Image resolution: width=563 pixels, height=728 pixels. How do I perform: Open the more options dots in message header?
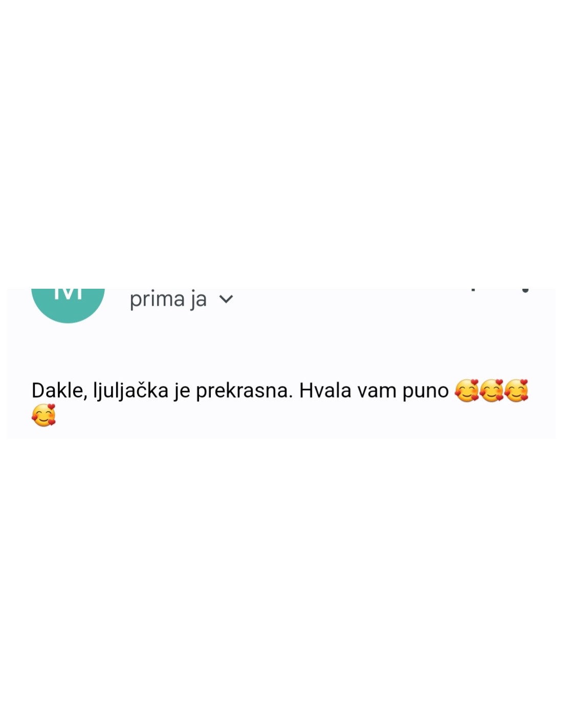(x=525, y=290)
